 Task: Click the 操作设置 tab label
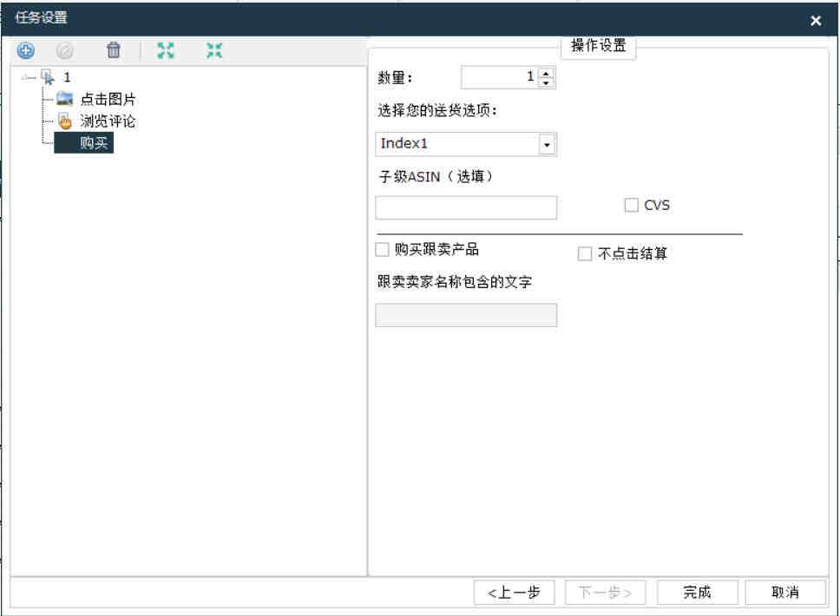[599, 45]
